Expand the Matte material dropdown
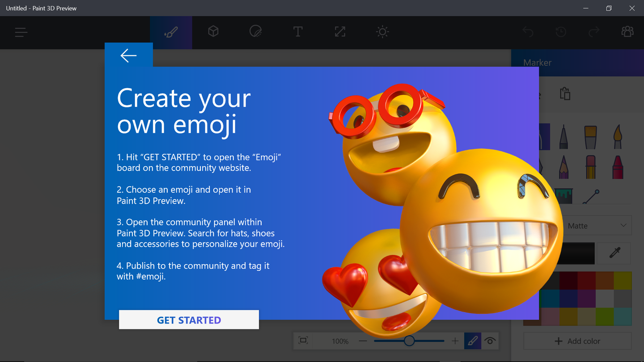This screenshot has height=362, width=644. [x=597, y=226]
